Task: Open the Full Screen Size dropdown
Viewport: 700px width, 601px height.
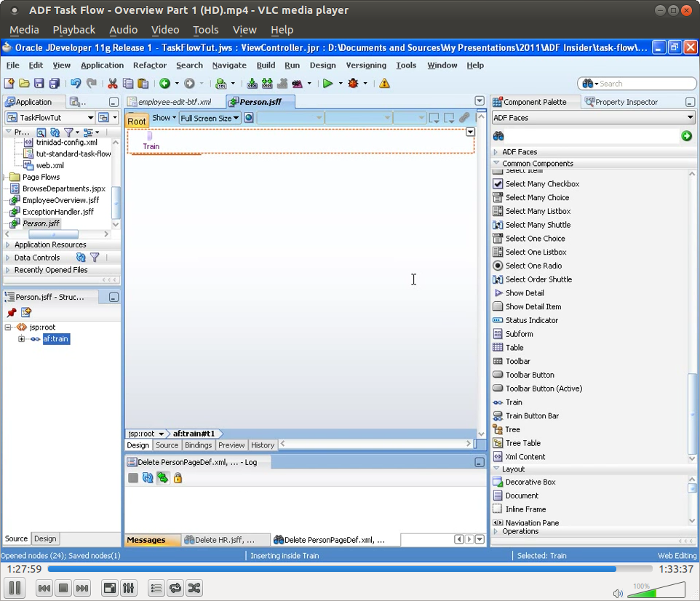Action: tap(210, 118)
